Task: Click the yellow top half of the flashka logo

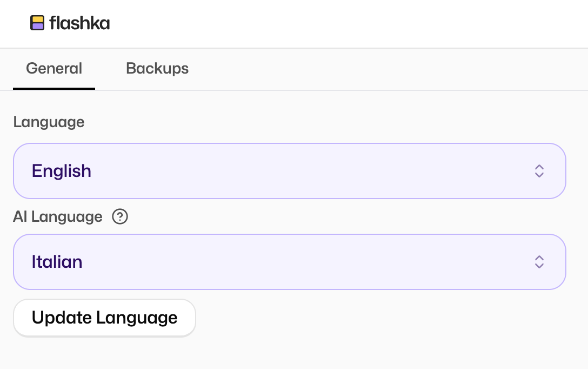Action: pyautogui.click(x=37, y=19)
